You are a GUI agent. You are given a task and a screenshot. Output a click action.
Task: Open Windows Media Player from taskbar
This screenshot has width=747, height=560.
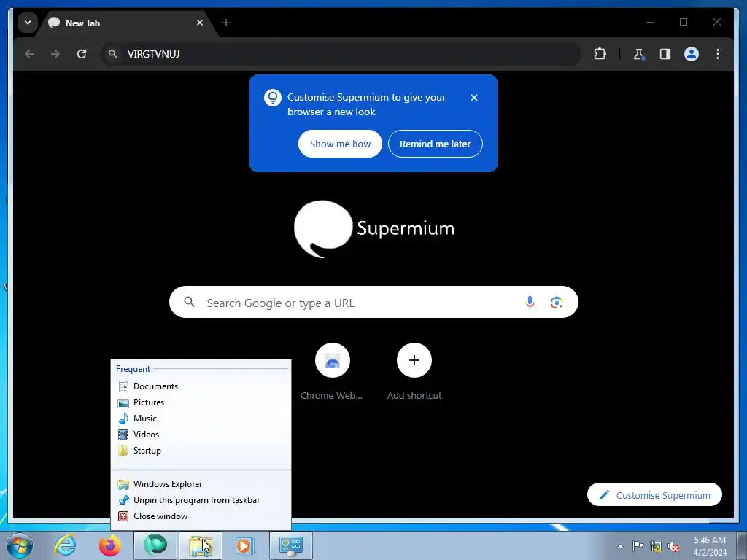point(246,545)
